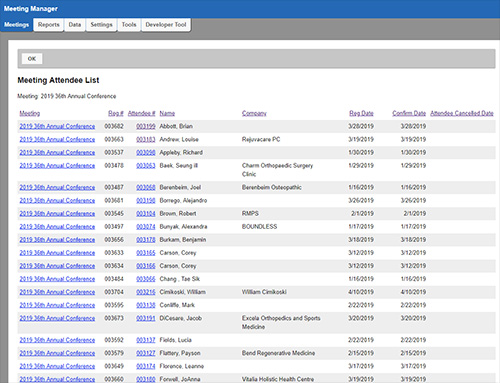This screenshot has height=383, width=500.
Task: Open attendee number link for Burkam, Benjamin
Action: click(x=146, y=240)
